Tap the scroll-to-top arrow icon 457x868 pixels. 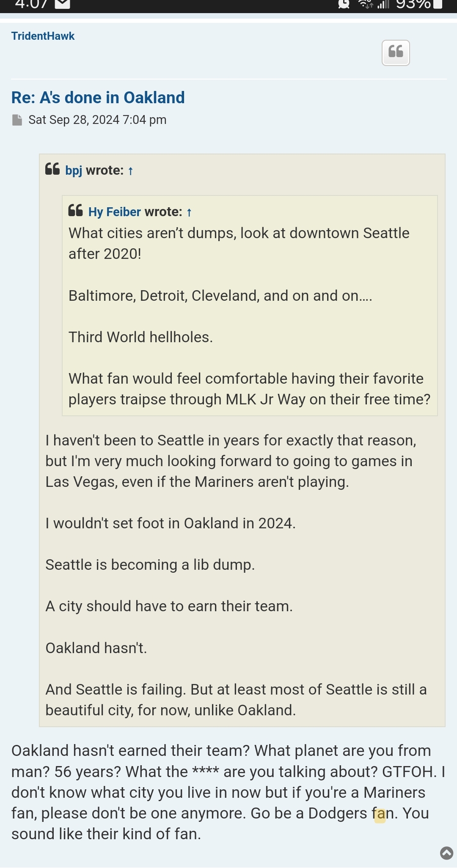[x=446, y=853]
